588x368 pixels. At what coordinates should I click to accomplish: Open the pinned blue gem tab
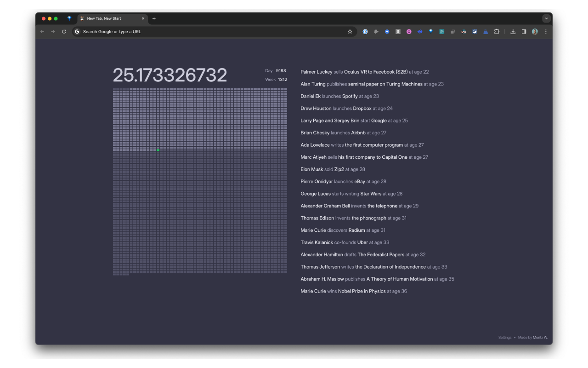(69, 18)
